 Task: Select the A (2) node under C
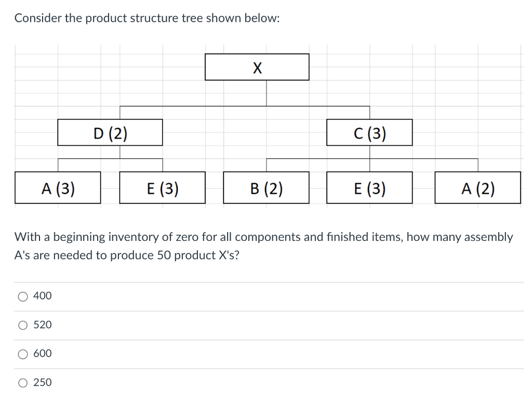pos(477,188)
